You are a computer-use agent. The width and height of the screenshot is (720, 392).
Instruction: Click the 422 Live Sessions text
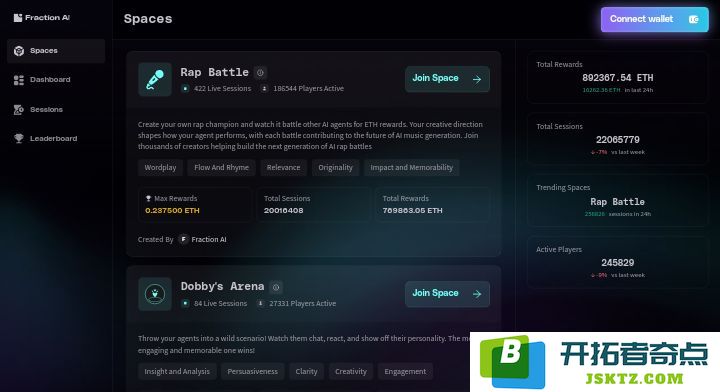(222, 89)
